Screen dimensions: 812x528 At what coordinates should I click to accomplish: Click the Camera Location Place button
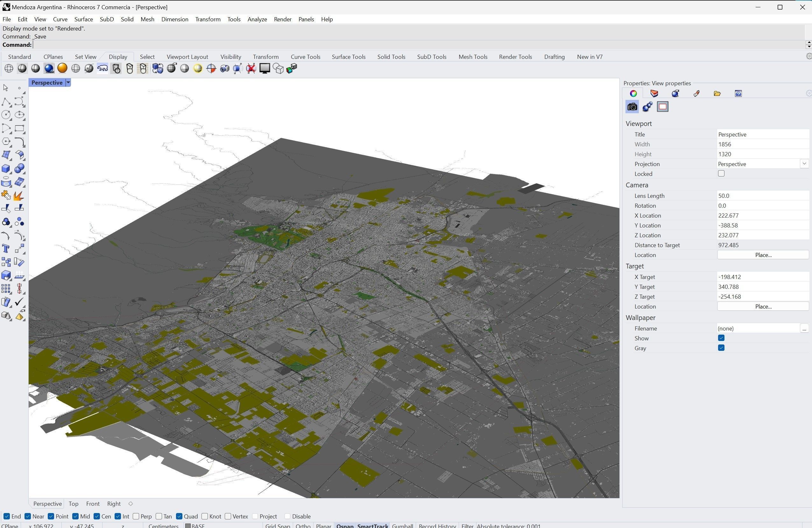pos(763,255)
